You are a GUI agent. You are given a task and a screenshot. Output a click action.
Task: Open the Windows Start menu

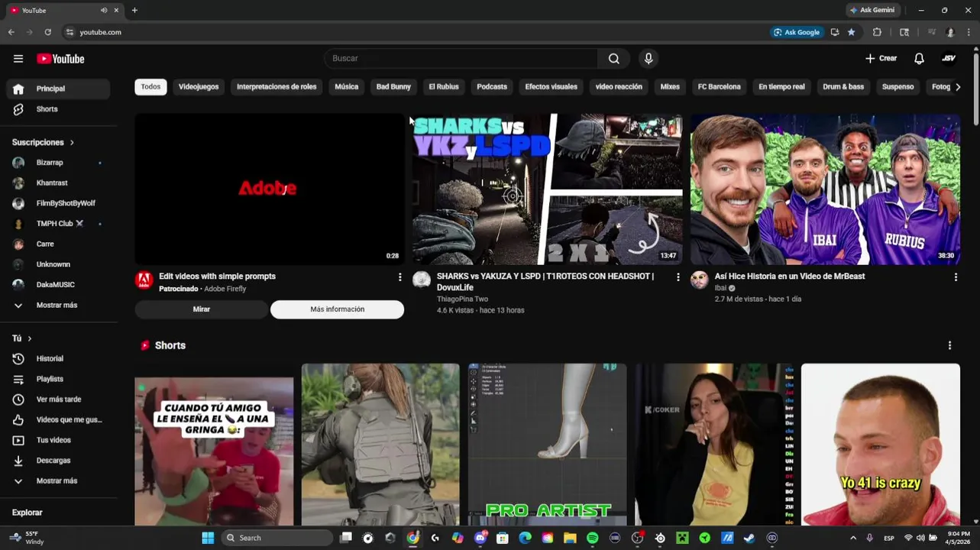[x=208, y=538]
